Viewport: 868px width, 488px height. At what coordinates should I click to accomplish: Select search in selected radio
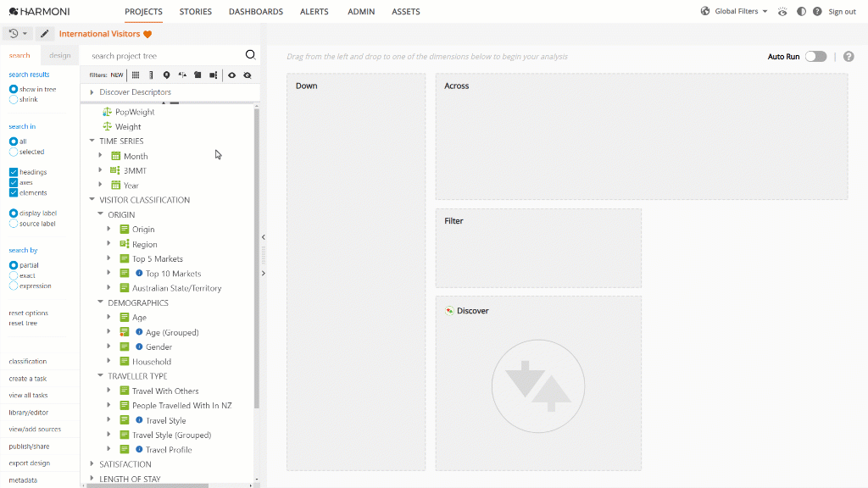click(x=14, y=152)
